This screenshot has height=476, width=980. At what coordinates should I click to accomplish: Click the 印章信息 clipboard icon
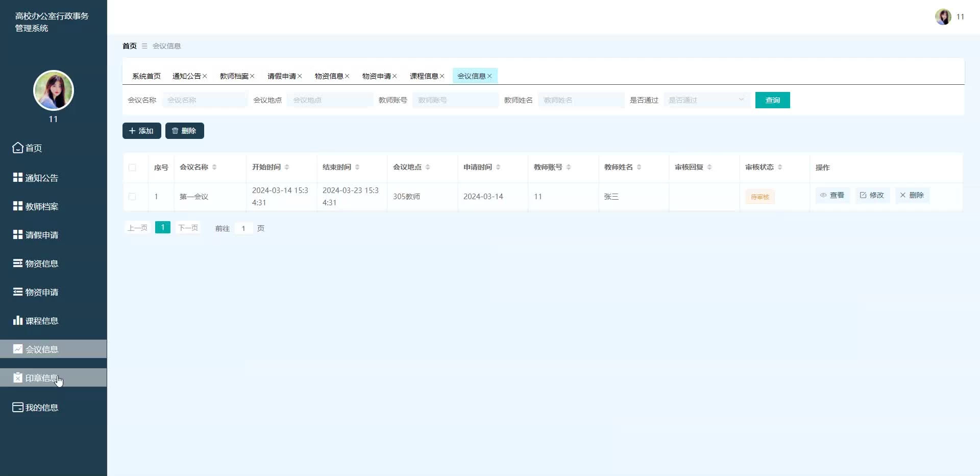(18, 377)
